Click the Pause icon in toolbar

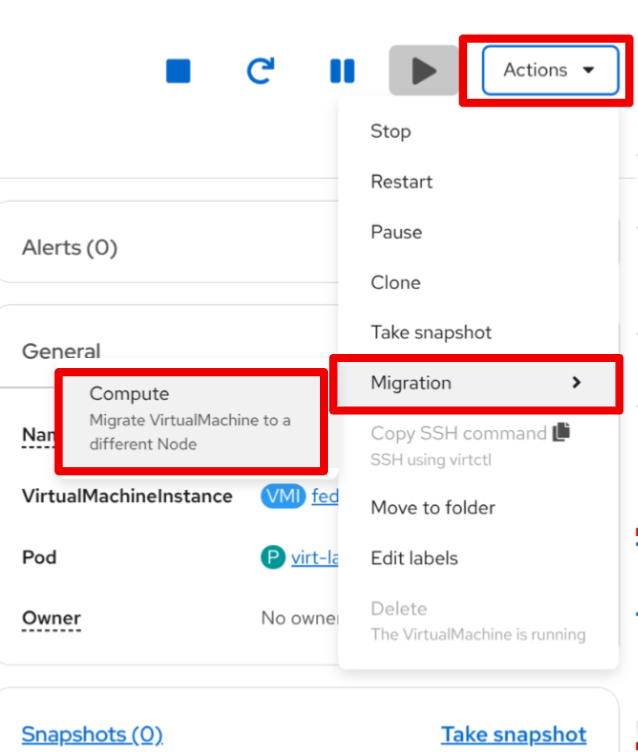coord(342,71)
